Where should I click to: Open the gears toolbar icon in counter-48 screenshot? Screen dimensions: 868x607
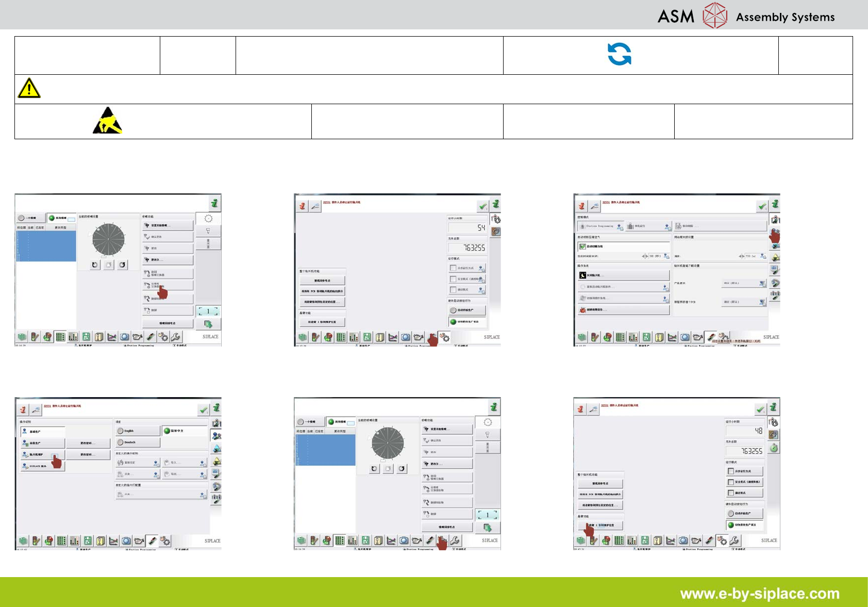point(722,540)
